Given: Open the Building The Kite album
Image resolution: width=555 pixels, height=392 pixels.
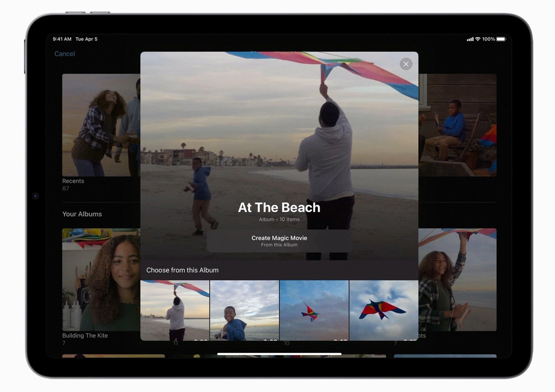Looking at the screenshot, I should click(x=101, y=280).
